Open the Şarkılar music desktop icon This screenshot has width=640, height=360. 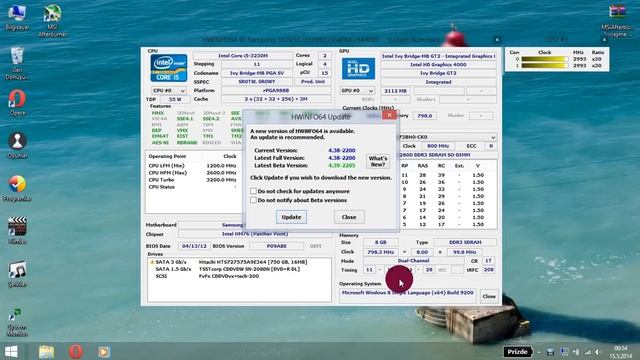(17, 274)
